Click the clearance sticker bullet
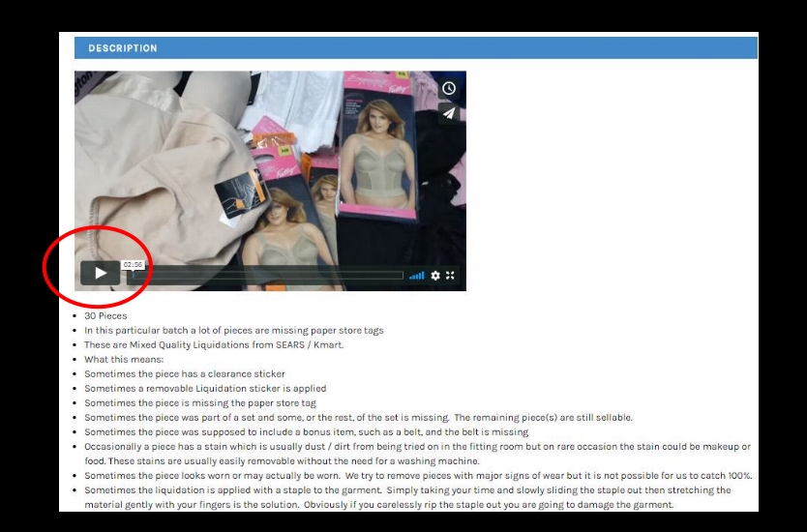 point(184,373)
